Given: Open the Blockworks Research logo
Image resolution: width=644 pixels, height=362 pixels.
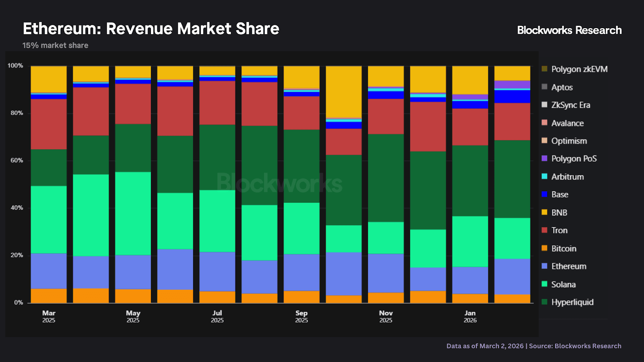Looking at the screenshot, I should (569, 30).
